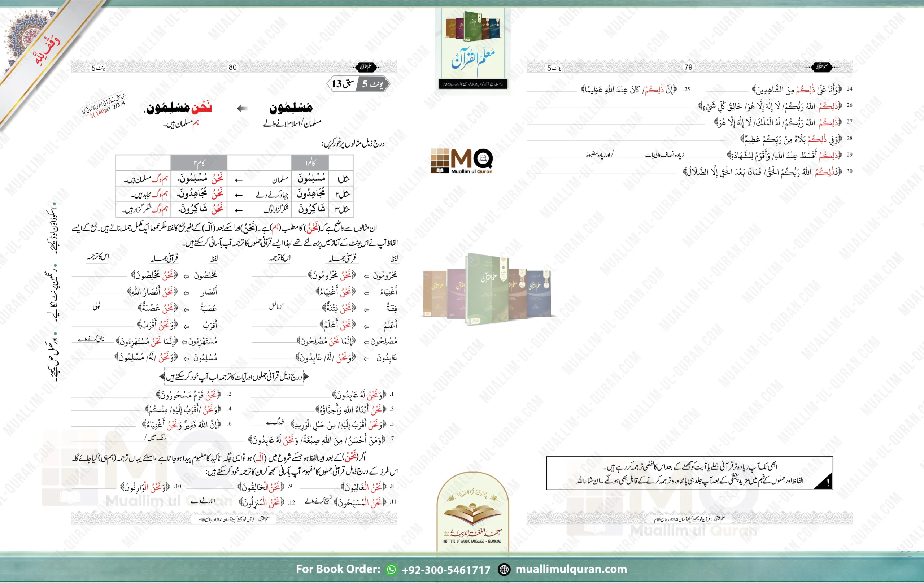Viewport: 924px width, 583px height.
Task: Click the stack of five books image
Action: pyautogui.click(x=487, y=290)
